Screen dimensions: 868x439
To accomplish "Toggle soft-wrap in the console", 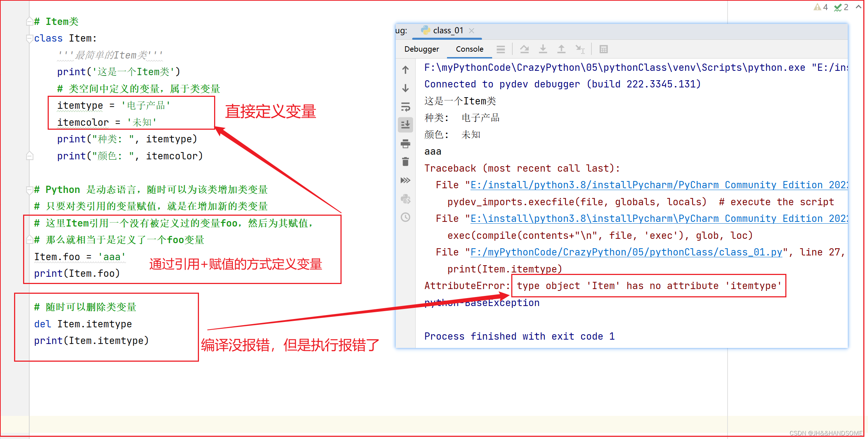I will [x=405, y=107].
